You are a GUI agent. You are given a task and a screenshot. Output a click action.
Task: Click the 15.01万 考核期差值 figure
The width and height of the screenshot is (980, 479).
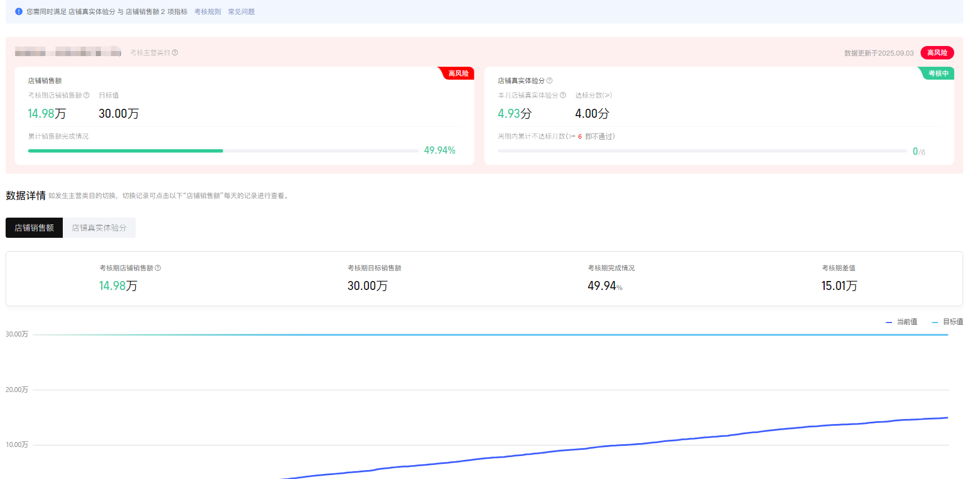click(x=839, y=286)
